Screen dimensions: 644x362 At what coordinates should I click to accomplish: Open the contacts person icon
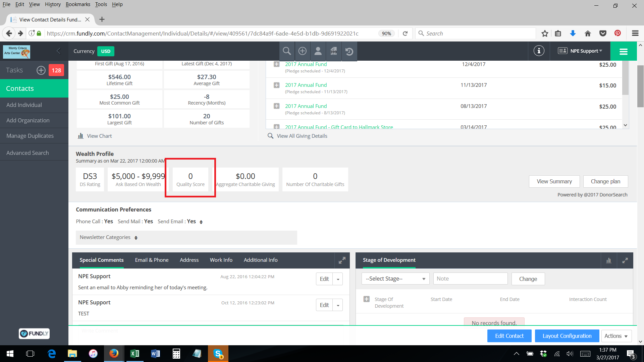(318, 51)
